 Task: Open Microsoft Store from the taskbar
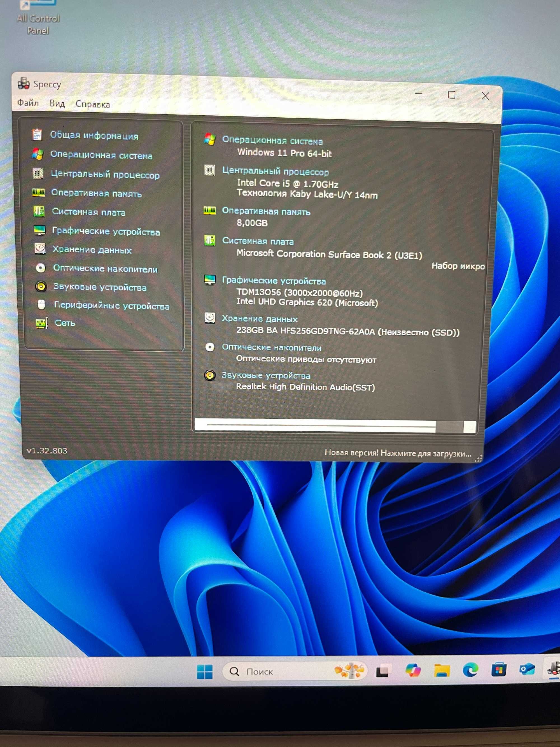tap(499, 669)
